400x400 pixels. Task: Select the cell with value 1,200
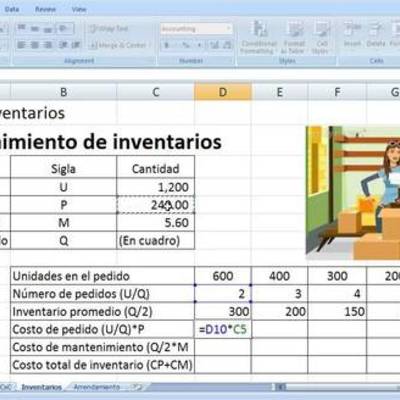[x=156, y=187]
